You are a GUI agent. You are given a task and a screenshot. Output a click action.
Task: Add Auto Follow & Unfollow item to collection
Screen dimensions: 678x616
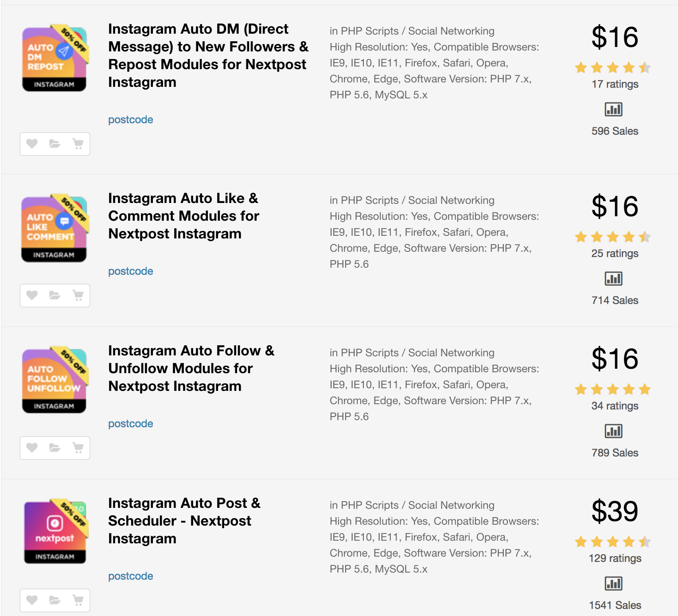click(55, 448)
